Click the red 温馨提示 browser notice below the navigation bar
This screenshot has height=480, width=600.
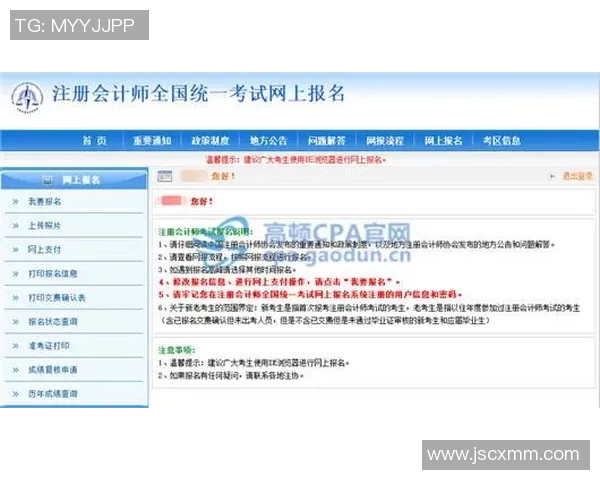pyautogui.click(x=296, y=160)
